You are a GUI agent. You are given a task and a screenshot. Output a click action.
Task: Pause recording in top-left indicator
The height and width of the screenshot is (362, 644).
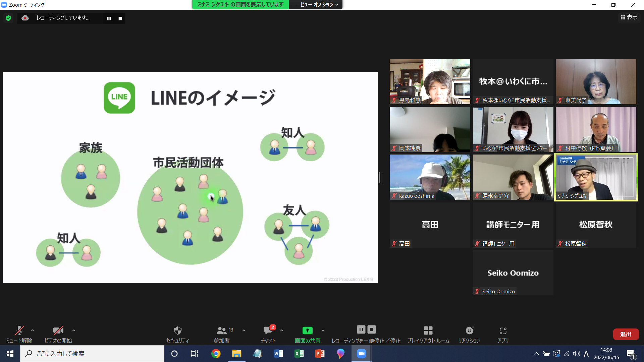[109, 18]
